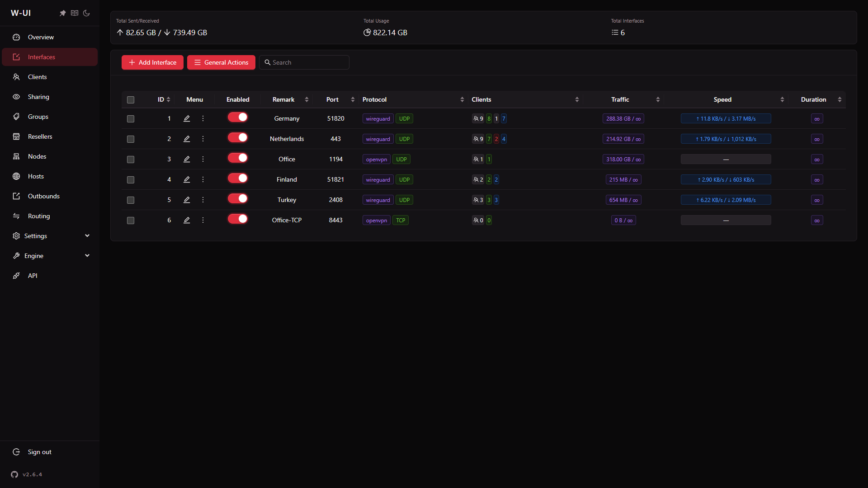Viewport: 868px width, 488px height.
Task: Edit the Turkey interface with the pencil icon
Action: click(x=187, y=200)
